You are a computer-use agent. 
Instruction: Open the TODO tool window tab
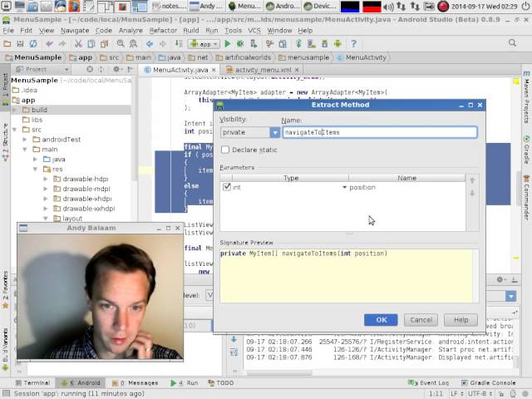pos(221,382)
